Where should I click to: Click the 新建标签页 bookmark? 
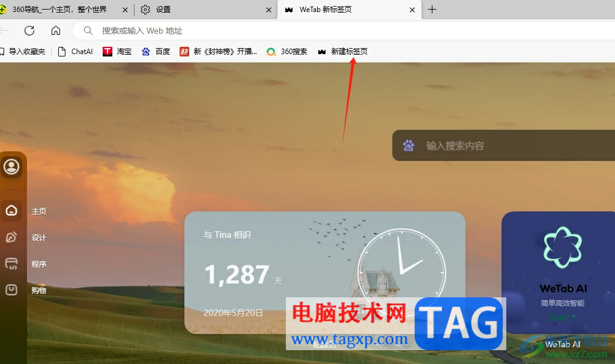(x=347, y=52)
